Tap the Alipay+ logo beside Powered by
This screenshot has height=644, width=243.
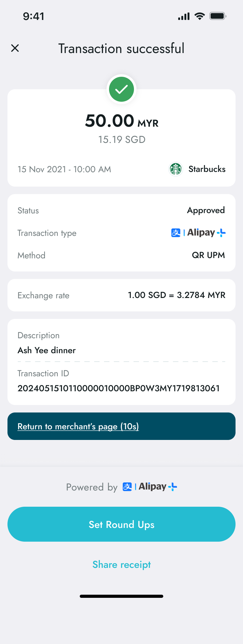(x=150, y=487)
